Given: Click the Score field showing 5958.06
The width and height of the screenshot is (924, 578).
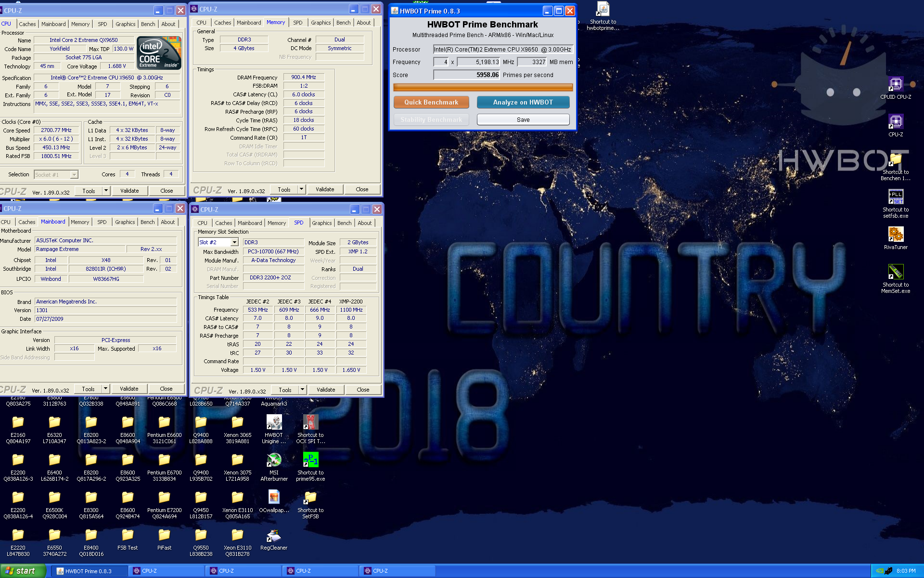Looking at the screenshot, I should (x=467, y=75).
